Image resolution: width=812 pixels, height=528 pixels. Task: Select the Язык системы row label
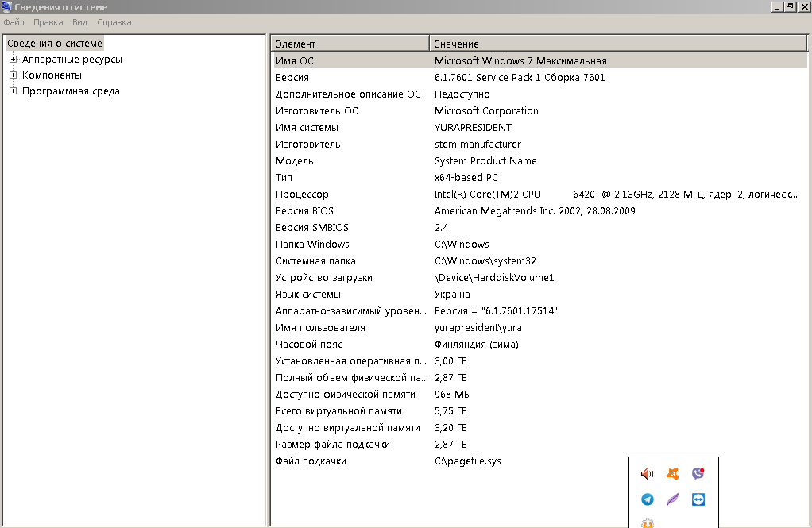[308, 295]
